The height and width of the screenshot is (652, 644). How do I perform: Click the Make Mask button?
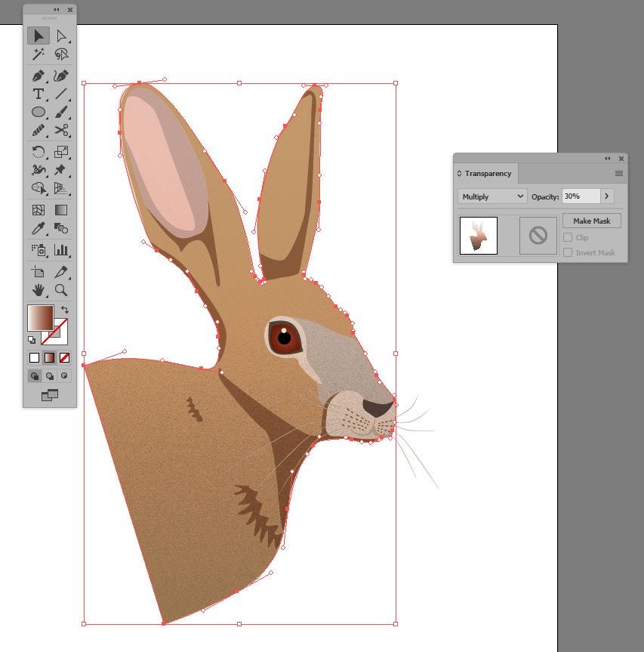[591, 221]
